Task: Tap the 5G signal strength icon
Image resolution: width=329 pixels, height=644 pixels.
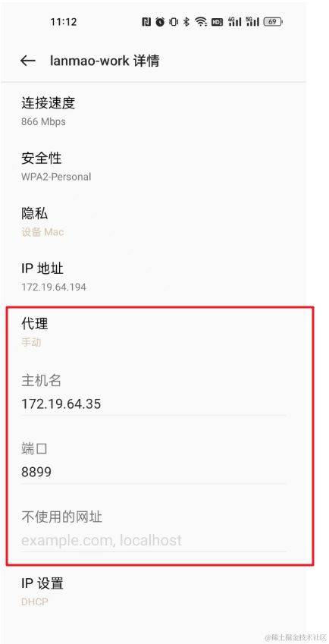Action: pos(252,22)
